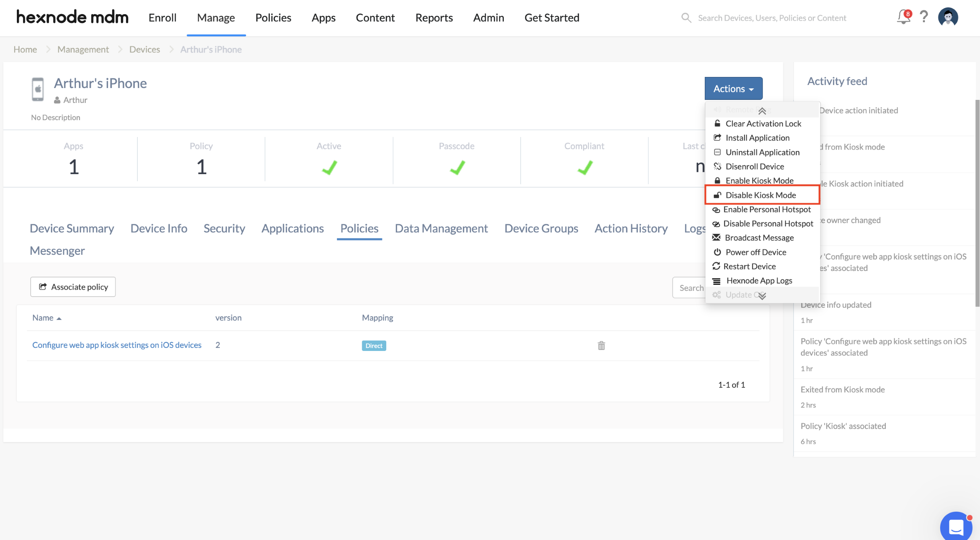Screen dimensions: 980x540
Task: Switch to the Messenger tab
Action: 57,251
